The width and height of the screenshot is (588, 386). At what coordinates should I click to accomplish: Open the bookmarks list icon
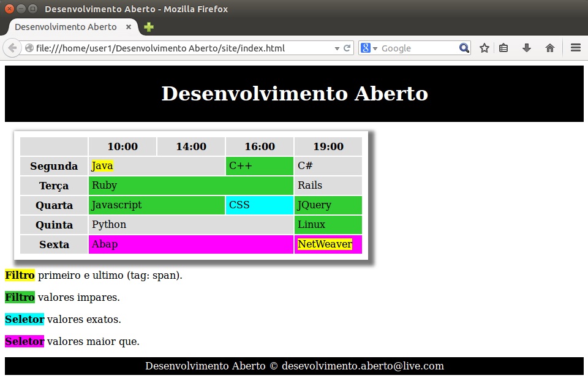pos(503,48)
